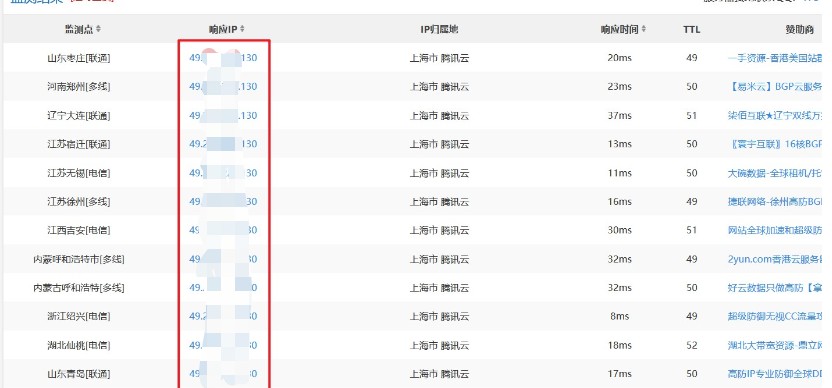832x388 pixels.
Task: Select monitoring point 山东枣庄[联通]
Action: tap(79, 58)
